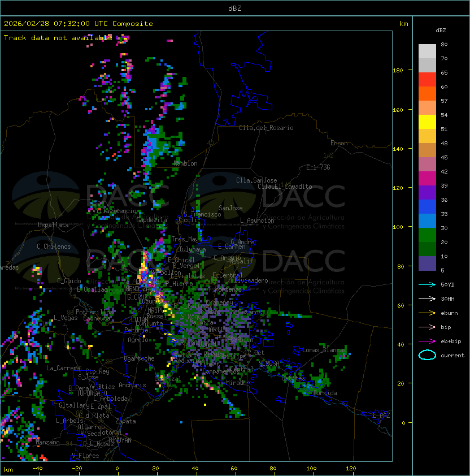Screen dimensions: 470x476
Task: Click the 'Track data not available' message
Action: [58, 38]
